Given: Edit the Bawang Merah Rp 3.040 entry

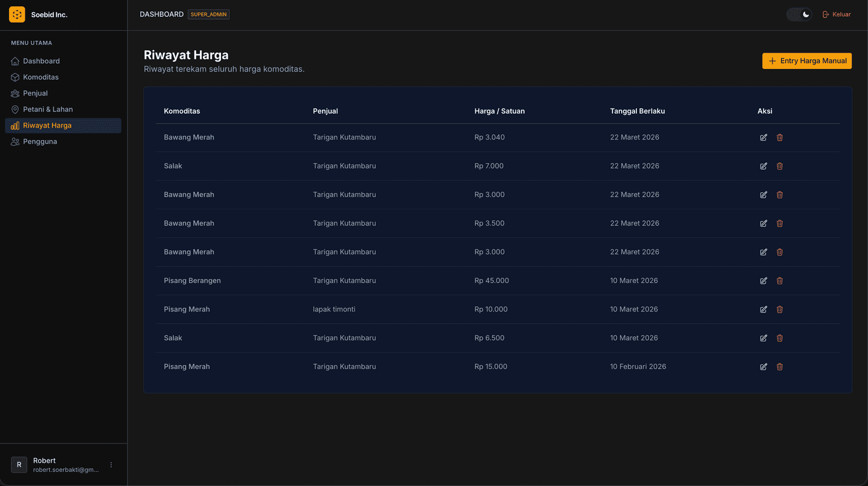Looking at the screenshot, I should click(x=763, y=137).
